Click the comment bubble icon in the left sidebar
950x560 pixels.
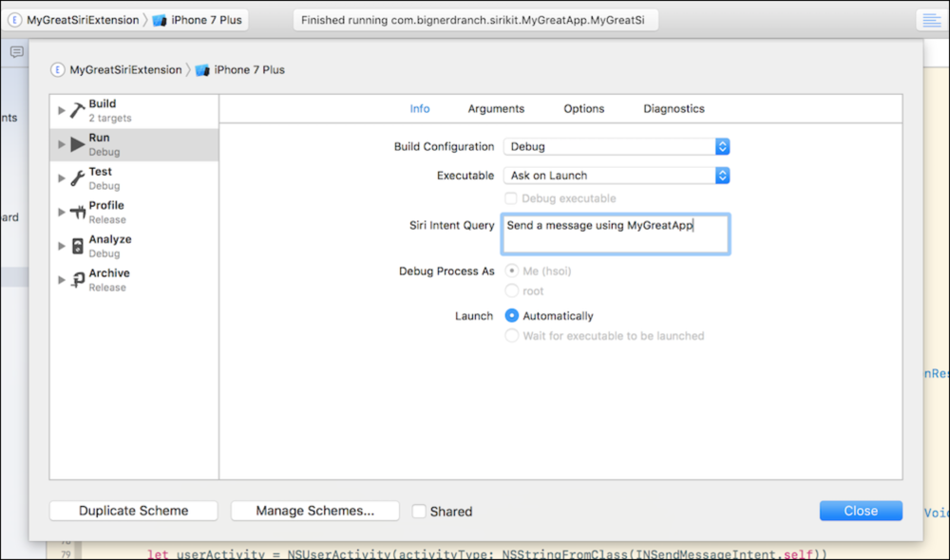pos(17,52)
